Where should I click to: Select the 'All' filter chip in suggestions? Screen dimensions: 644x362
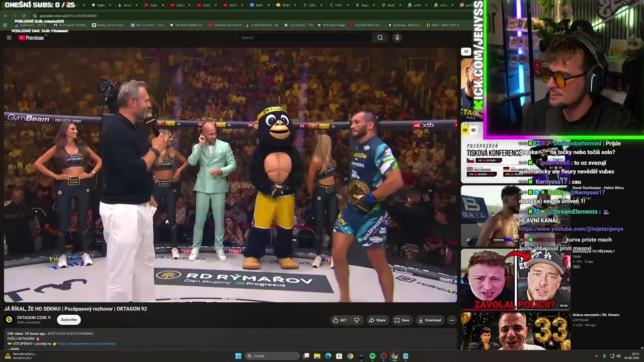click(x=466, y=51)
